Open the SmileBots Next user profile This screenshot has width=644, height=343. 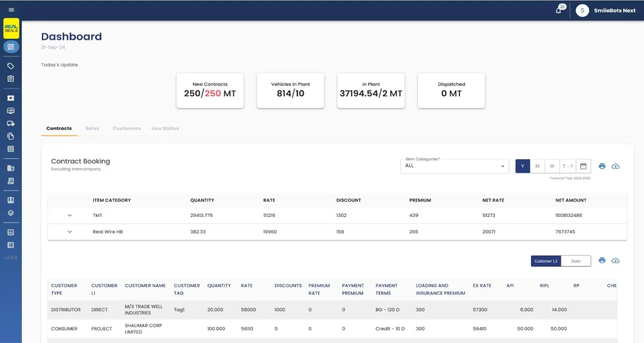click(x=606, y=10)
